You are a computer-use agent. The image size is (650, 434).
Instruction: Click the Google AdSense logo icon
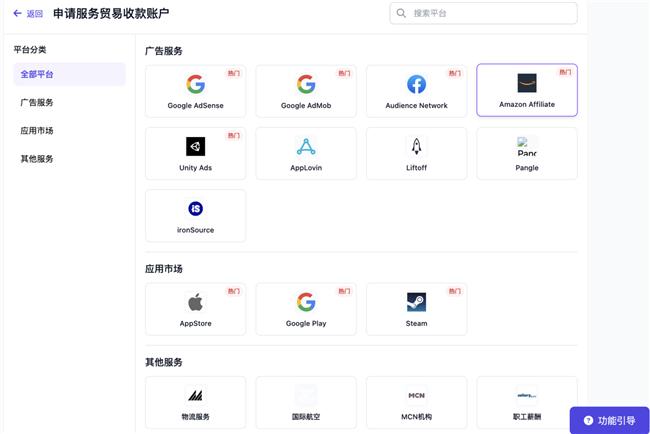[x=195, y=84]
